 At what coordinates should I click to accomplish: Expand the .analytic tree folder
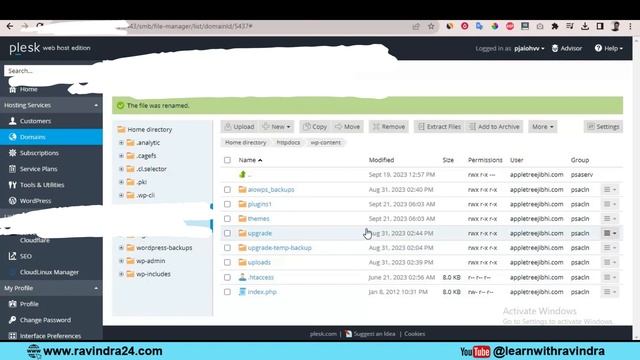(x=121, y=142)
